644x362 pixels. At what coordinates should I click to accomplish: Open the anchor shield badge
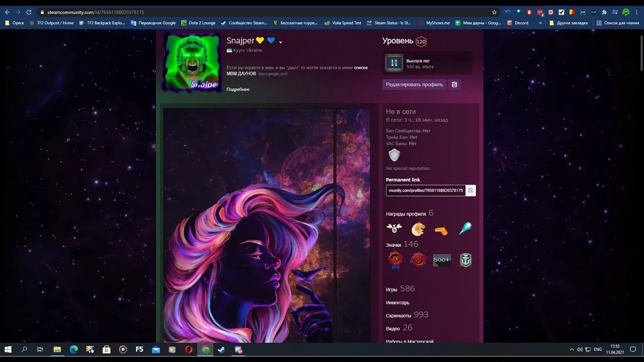(x=466, y=260)
